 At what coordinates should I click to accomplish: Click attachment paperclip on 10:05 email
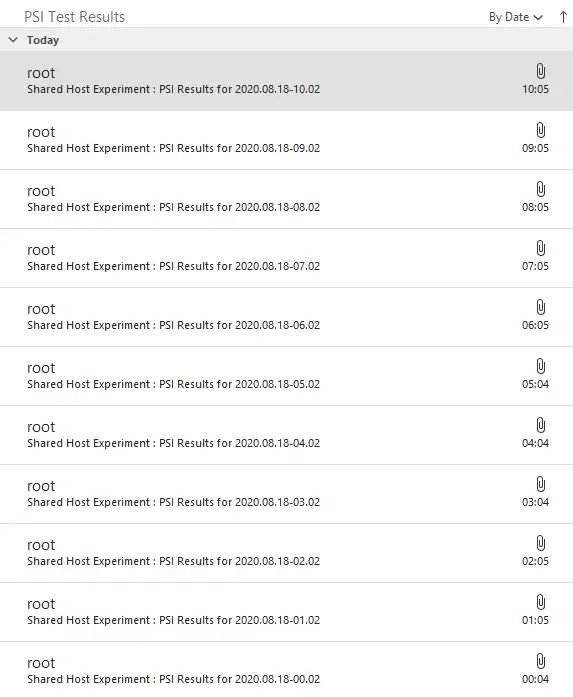[x=540, y=71]
